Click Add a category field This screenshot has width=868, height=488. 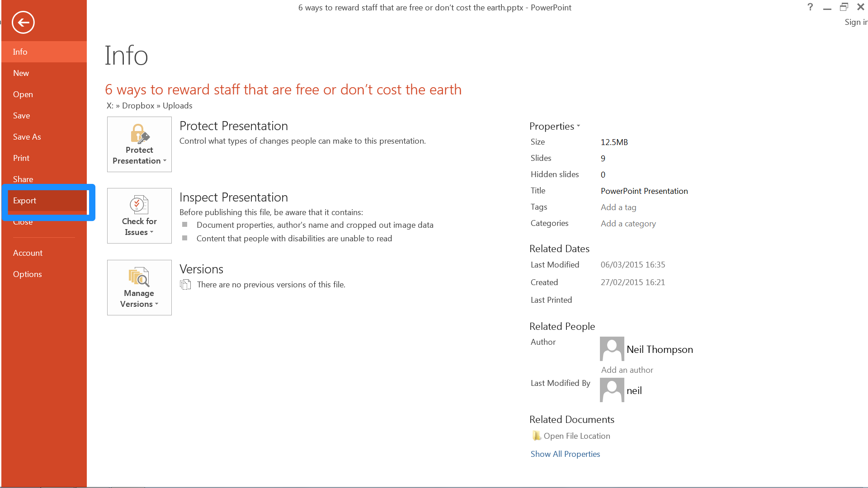pyautogui.click(x=628, y=223)
